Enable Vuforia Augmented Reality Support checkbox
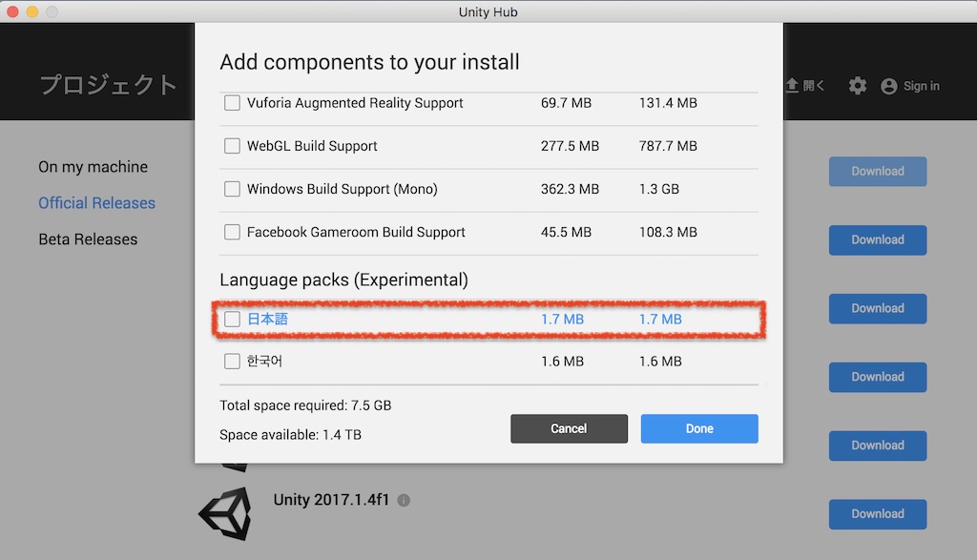Viewport: 977px width, 560px height. point(232,103)
